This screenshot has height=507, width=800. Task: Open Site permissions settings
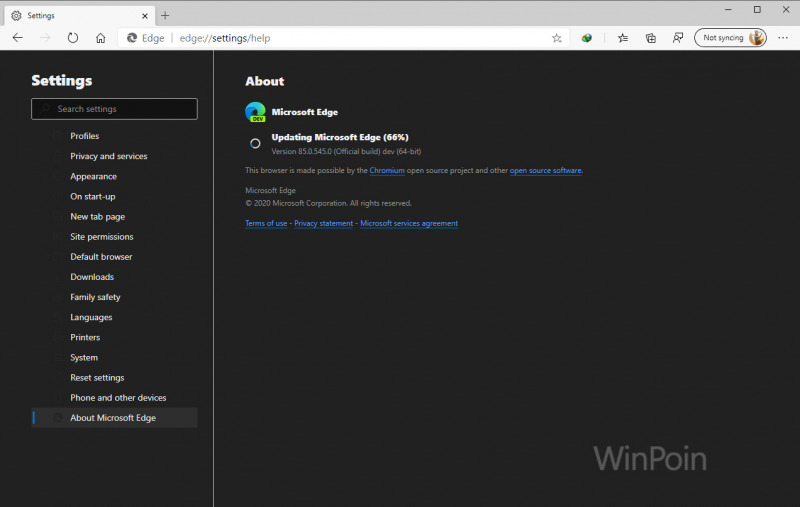click(x=102, y=237)
